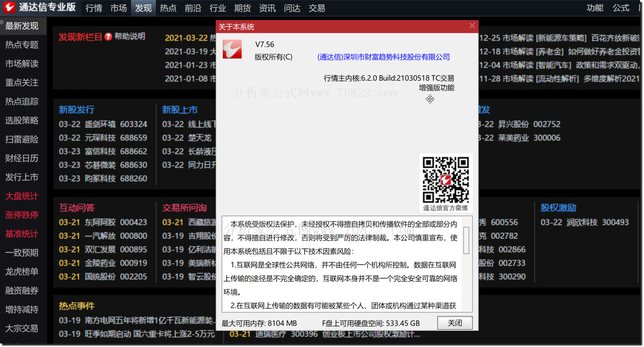Open the 资讯 menu
Screen dimensions: 644x347
pyautogui.click(x=267, y=8)
